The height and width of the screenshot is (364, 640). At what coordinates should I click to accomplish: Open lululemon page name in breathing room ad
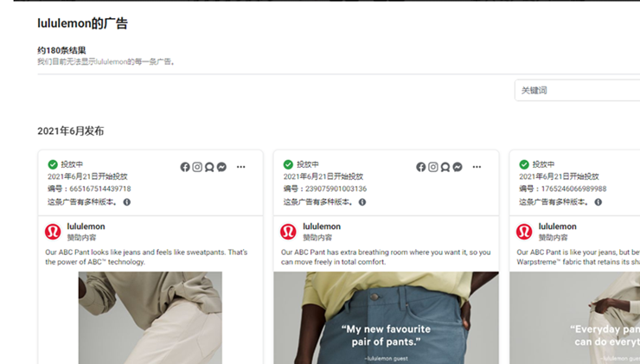[322, 227]
